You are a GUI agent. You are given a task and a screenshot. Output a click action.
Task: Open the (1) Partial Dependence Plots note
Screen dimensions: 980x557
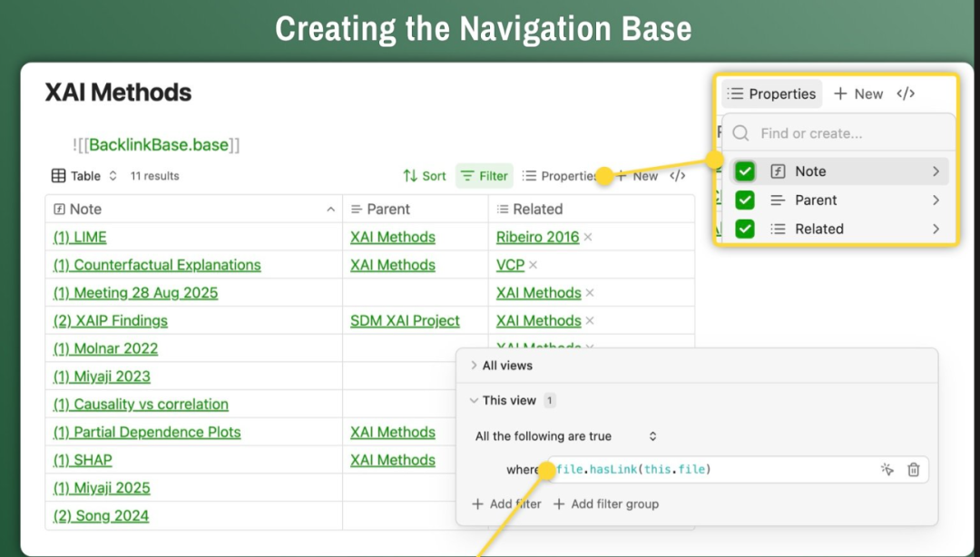147,432
